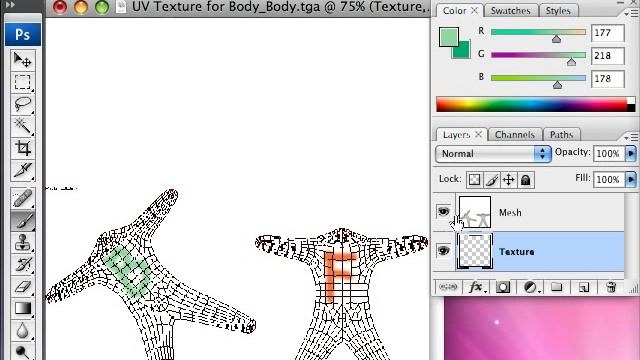Toggle lock all

click(526, 180)
